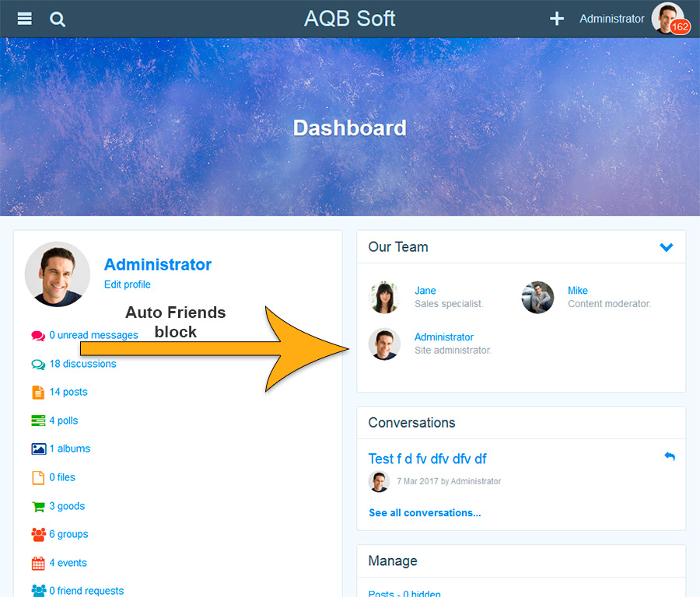Open the 18 discussions link
This screenshot has height=597, width=700.
[x=82, y=364]
